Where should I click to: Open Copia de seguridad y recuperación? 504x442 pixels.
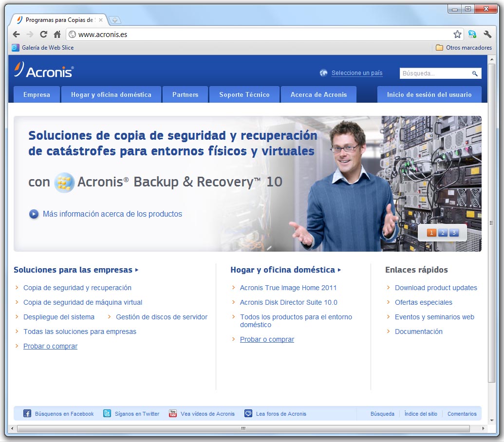pos(77,288)
